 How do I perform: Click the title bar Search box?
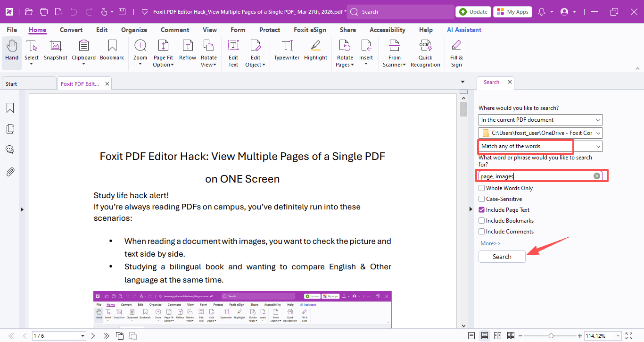coord(400,12)
